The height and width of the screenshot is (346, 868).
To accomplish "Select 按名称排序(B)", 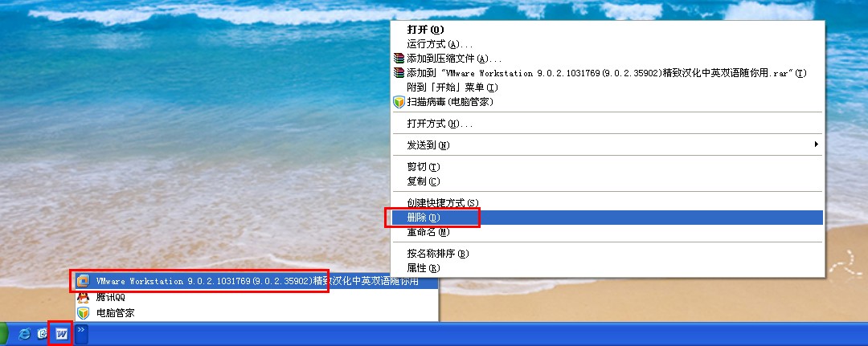I will point(608,254).
